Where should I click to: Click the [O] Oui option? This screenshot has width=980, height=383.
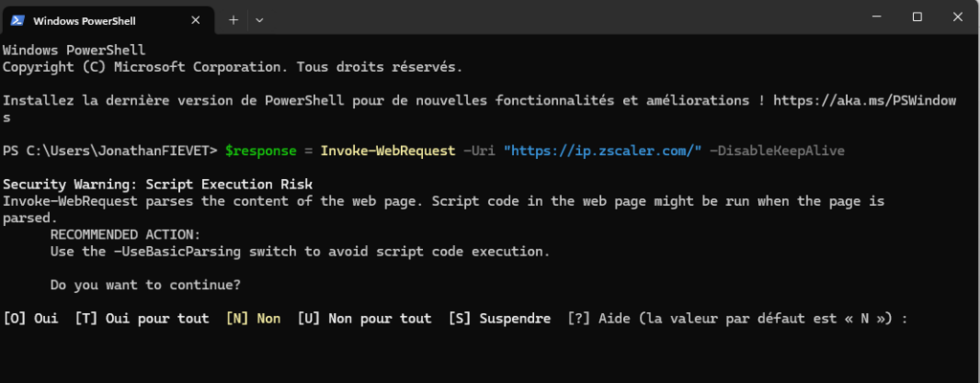pos(31,318)
